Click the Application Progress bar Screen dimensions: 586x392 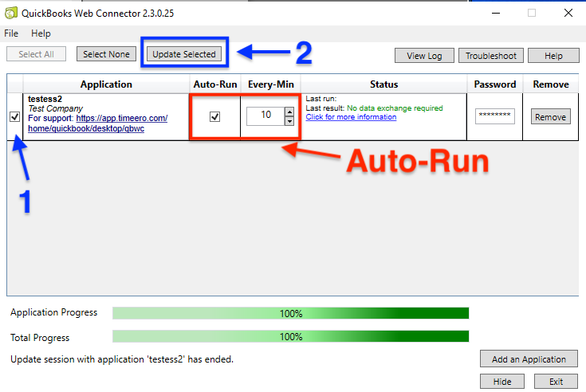click(x=290, y=313)
